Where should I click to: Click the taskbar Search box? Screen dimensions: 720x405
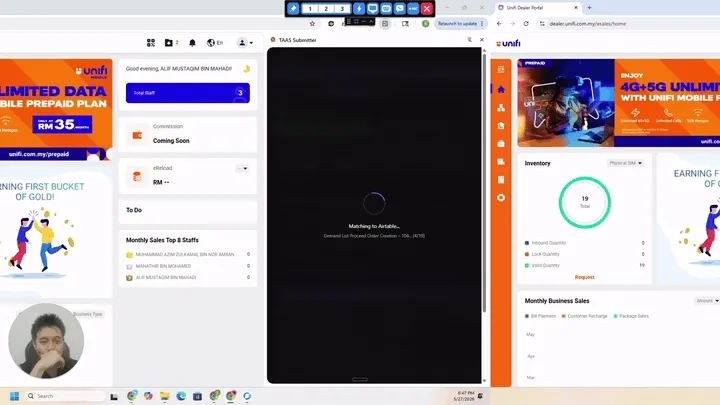tap(65, 396)
